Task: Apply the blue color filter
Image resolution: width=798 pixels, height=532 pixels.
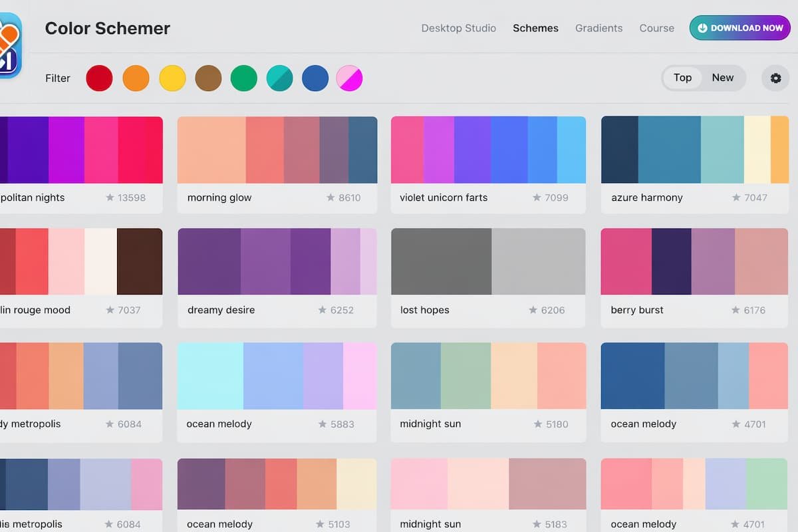Action: coord(315,78)
